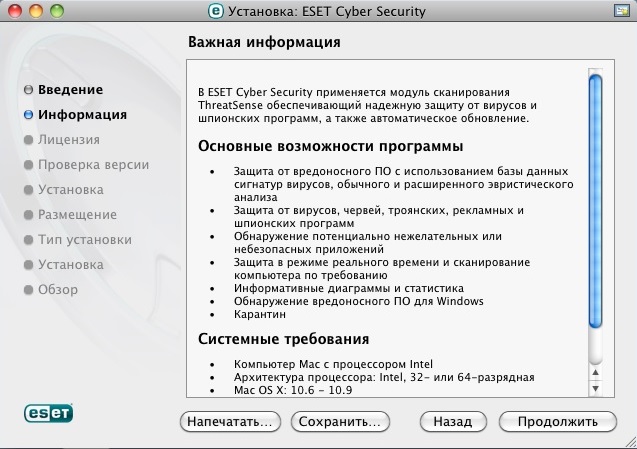Image resolution: width=637 pixels, height=449 pixels.
Task: Click the toolbar toggle icon at the title bar's right
Action: 622,11
